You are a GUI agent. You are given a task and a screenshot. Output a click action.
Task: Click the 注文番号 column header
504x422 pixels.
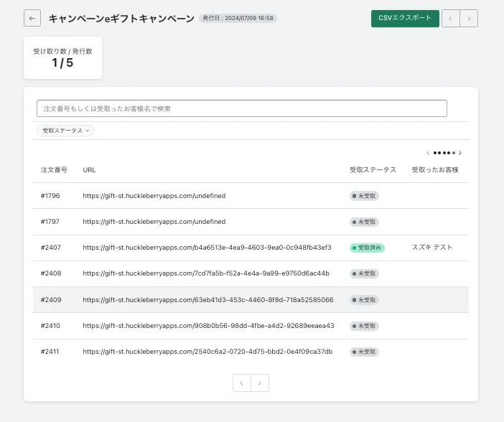click(54, 170)
